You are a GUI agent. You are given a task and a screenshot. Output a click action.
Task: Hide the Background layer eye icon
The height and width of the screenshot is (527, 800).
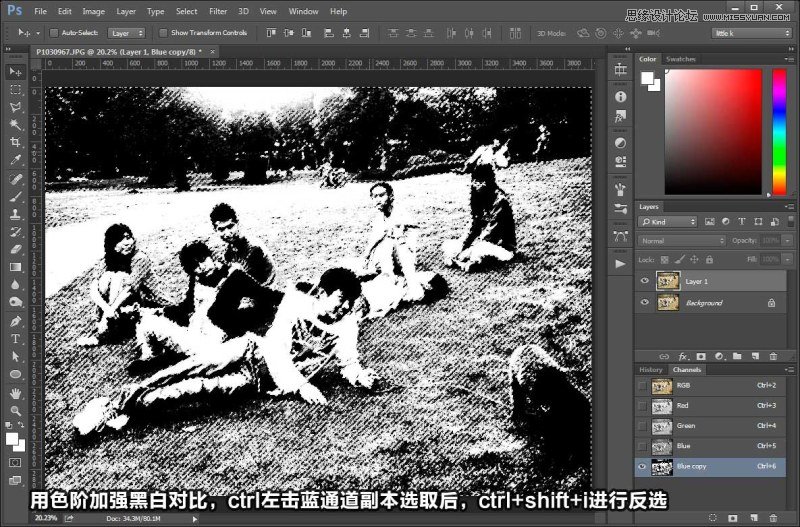point(644,303)
